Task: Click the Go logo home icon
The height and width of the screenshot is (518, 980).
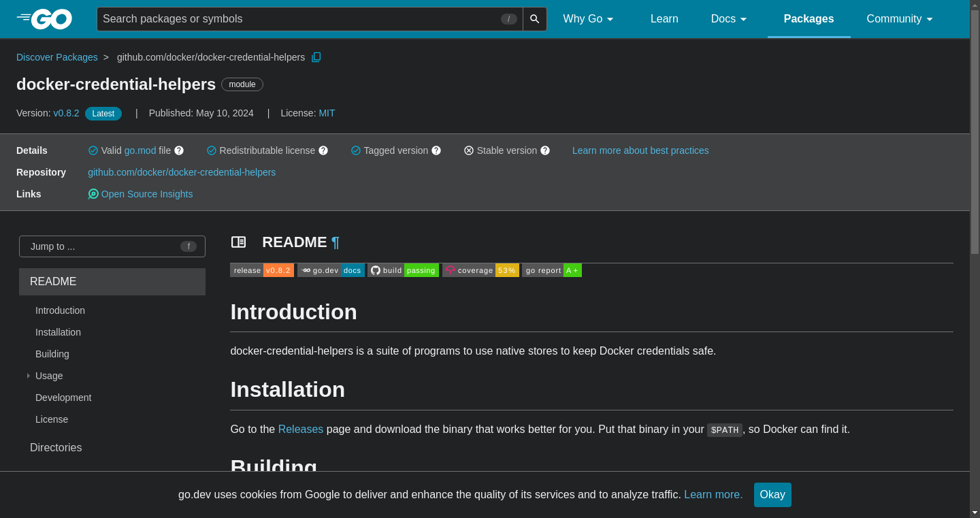Action: pyautogui.click(x=44, y=19)
